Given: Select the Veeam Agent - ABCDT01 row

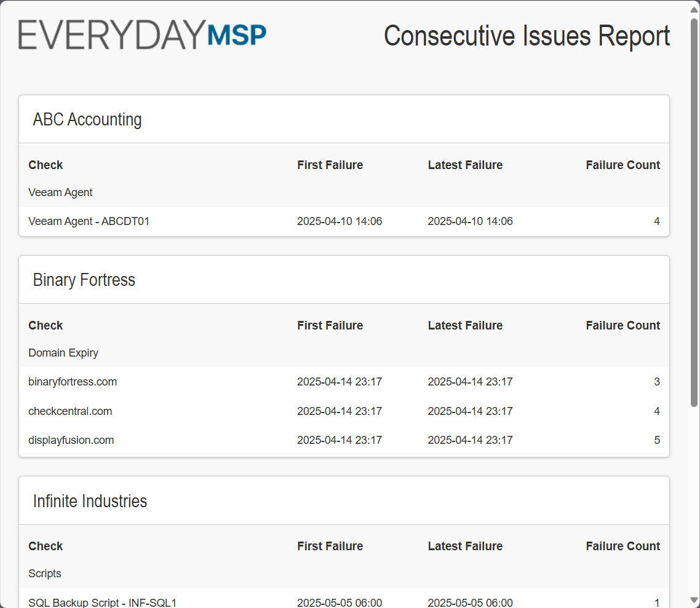Looking at the screenshot, I should (89, 221).
